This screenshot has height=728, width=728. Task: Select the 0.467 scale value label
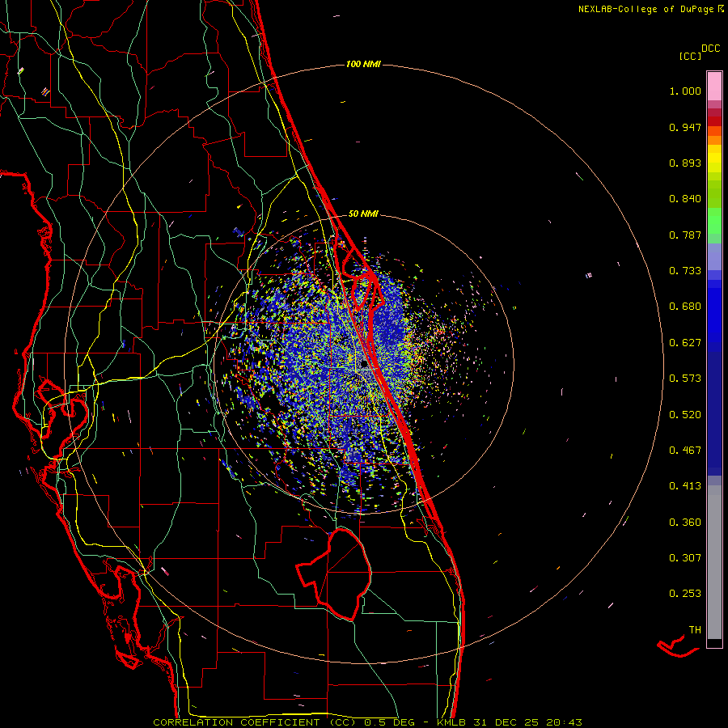685,451
